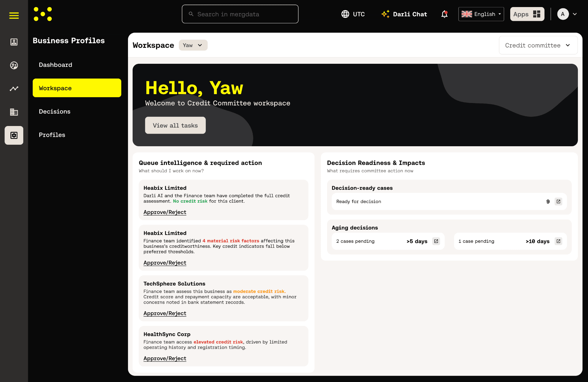Go to Dashboard in sidebar
Viewport: 588px width, 382px height.
[x=55, y=65]
